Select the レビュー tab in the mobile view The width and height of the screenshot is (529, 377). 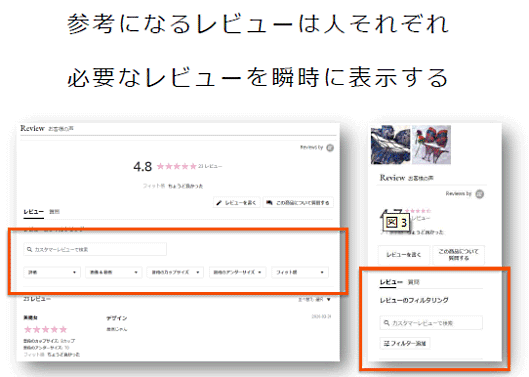click(391, 282)
